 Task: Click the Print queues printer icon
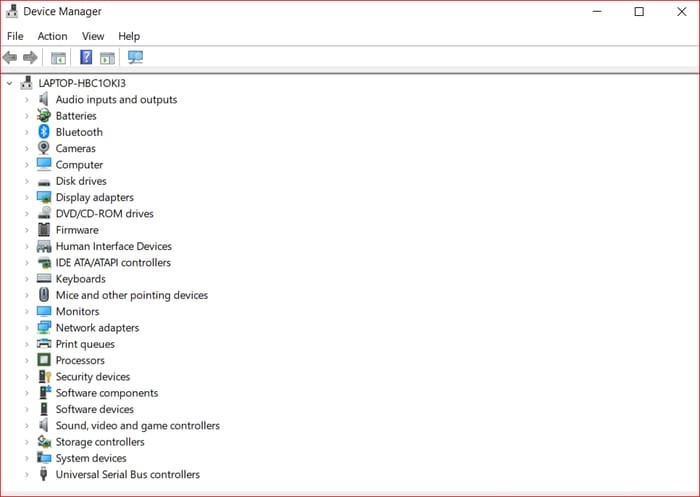(x=44, y=343)
